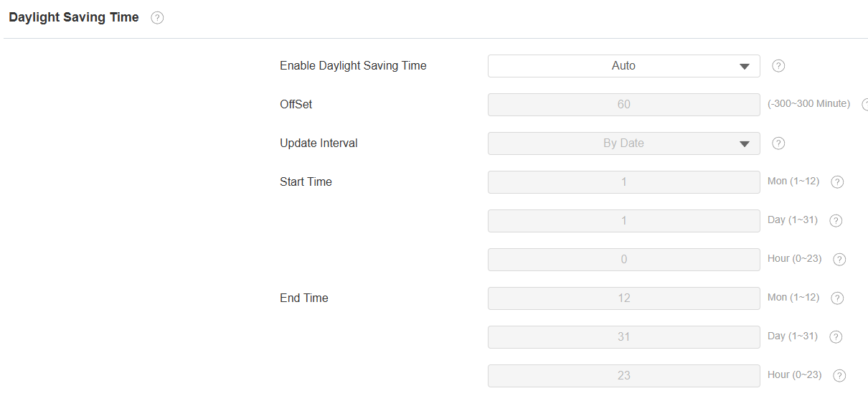868x401 pixels.
Task: Click help icon next to End Time Hour (0~23)
Action: 840,376
